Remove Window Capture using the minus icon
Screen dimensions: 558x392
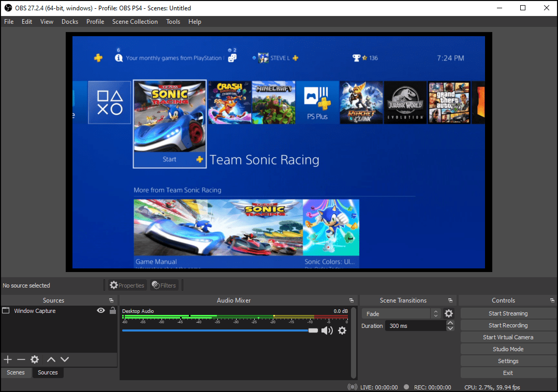[x=21, y=359]
